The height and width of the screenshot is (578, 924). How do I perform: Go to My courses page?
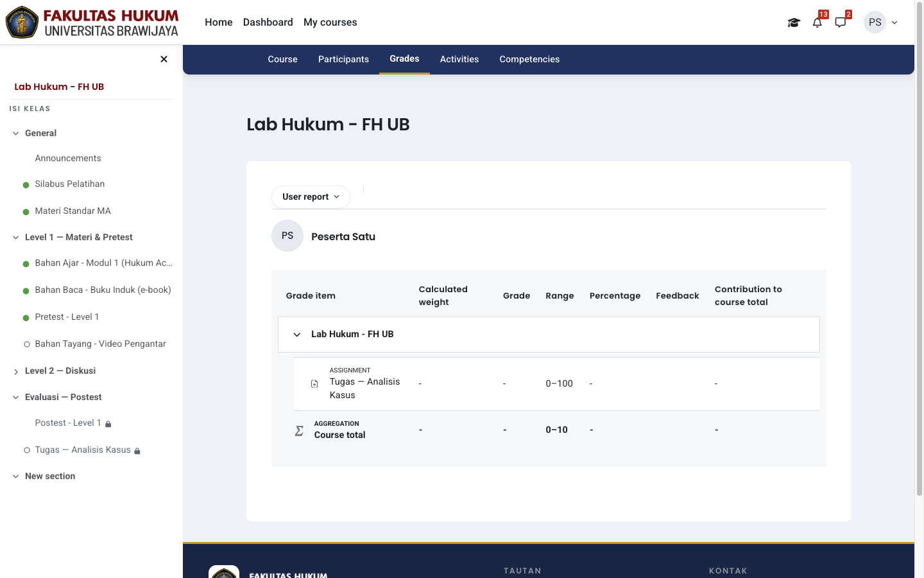coord(330,22)
